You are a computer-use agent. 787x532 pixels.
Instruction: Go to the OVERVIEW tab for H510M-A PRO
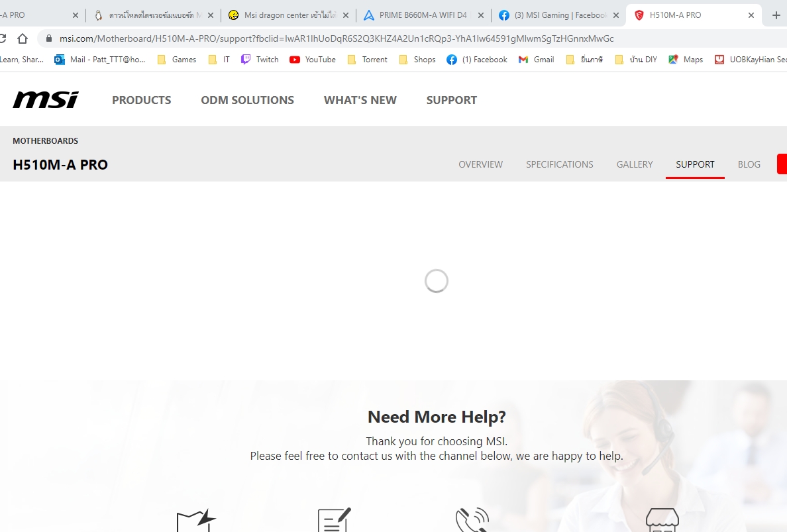pyautogui.click(x=480, y=164)
